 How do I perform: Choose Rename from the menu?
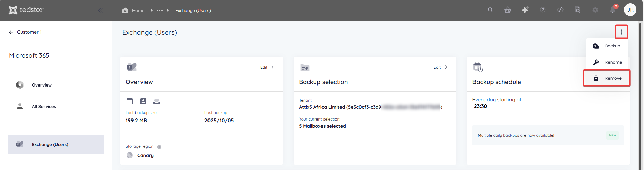click(x=607, y=62)
